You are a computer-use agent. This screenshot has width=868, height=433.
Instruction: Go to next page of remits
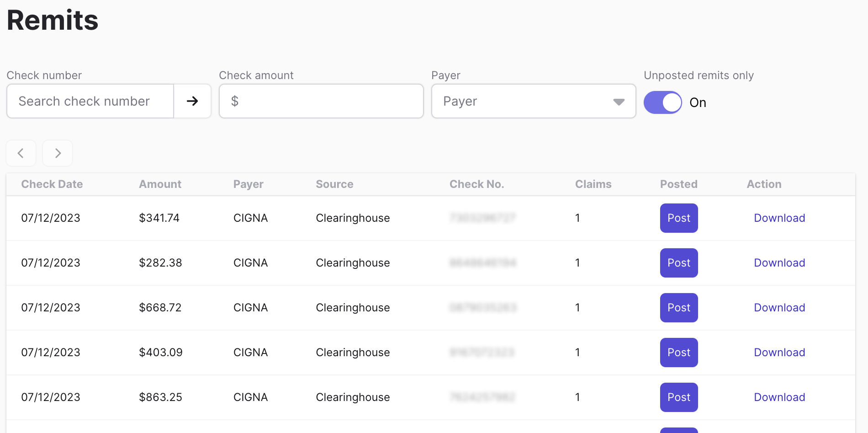[x=58, y=153]
